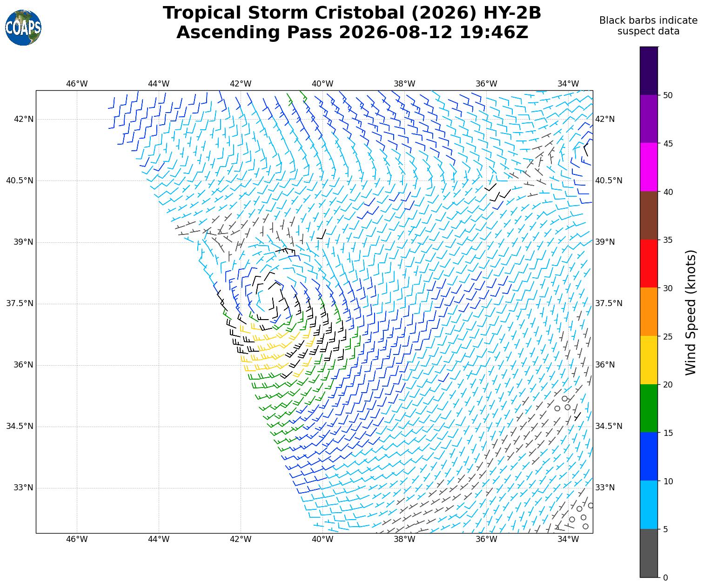Viewport: 704px width, 588px height.
Task: Click the gray 0-5 knots color band
Action: click(649, 553)
